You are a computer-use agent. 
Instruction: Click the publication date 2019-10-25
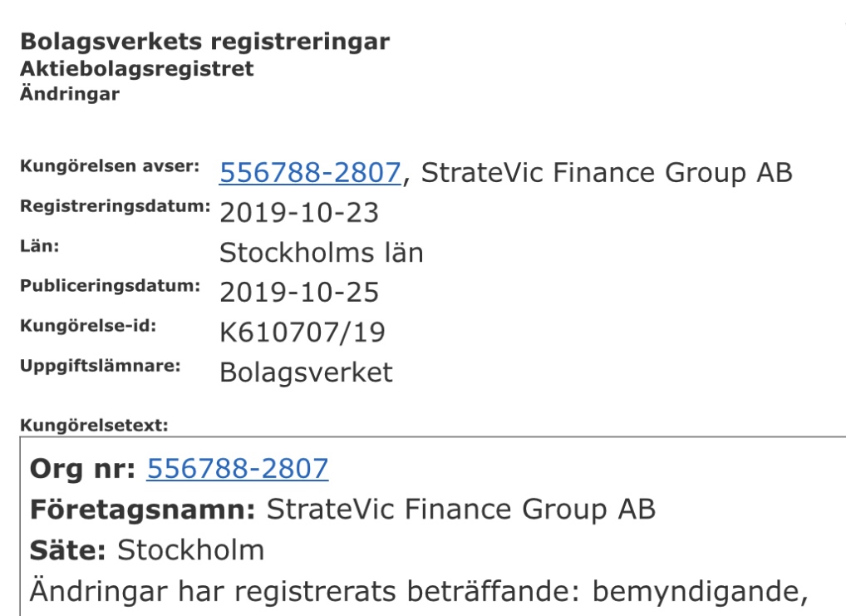(299, 292)
